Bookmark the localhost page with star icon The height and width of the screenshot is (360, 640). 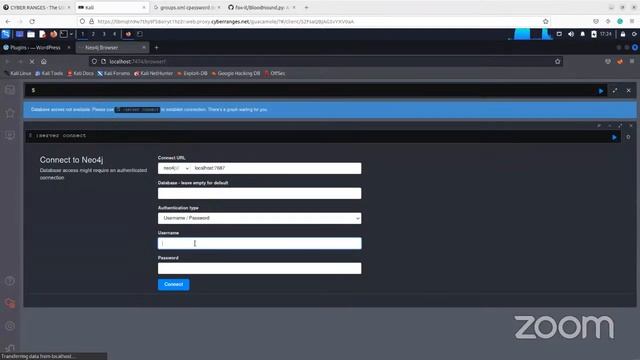click(558, 62)
